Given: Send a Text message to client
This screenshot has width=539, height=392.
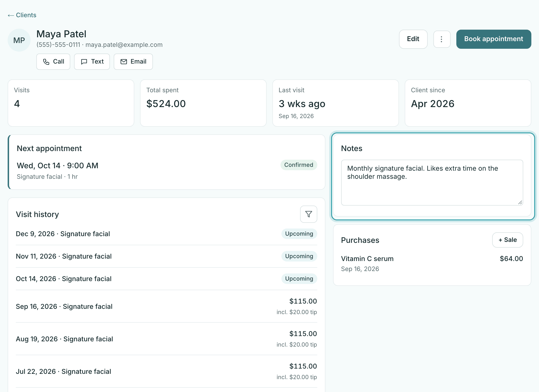Looking at the screenshot, I should 92,62.
